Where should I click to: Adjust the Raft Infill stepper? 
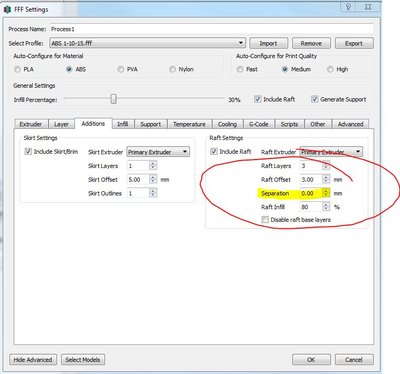point(326,207)
